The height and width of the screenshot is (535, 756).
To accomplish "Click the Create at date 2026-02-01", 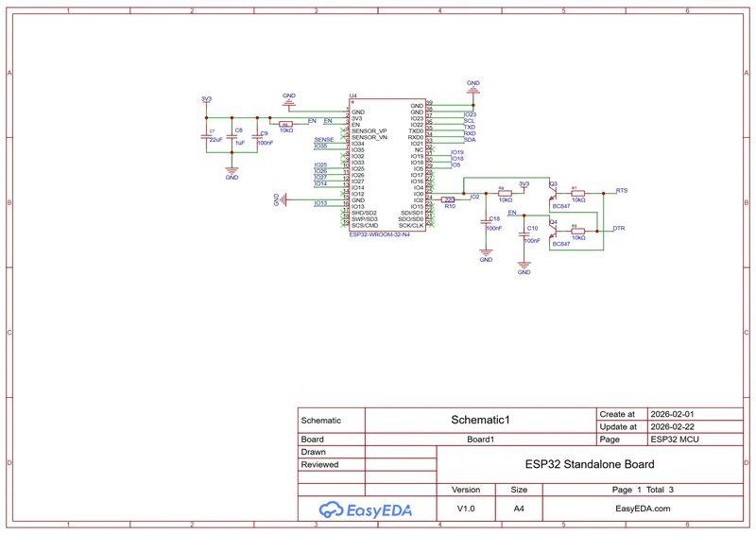I will click(672, 414).
